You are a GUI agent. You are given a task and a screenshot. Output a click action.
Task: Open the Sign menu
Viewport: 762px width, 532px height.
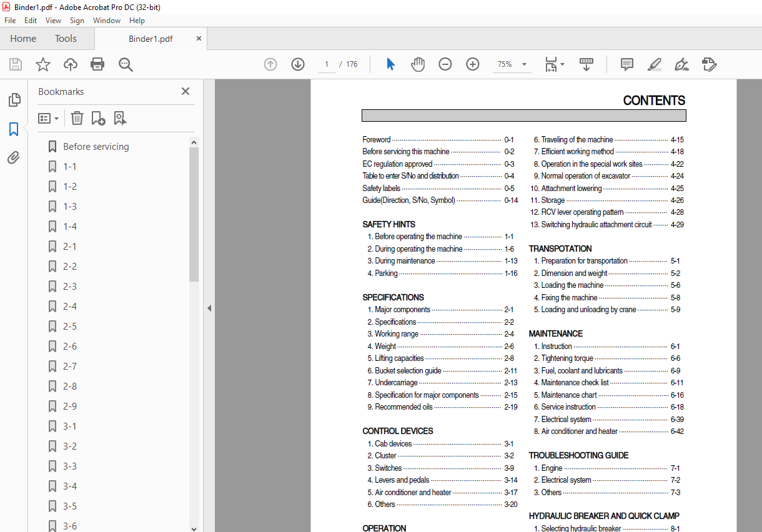tap(77, 21)
